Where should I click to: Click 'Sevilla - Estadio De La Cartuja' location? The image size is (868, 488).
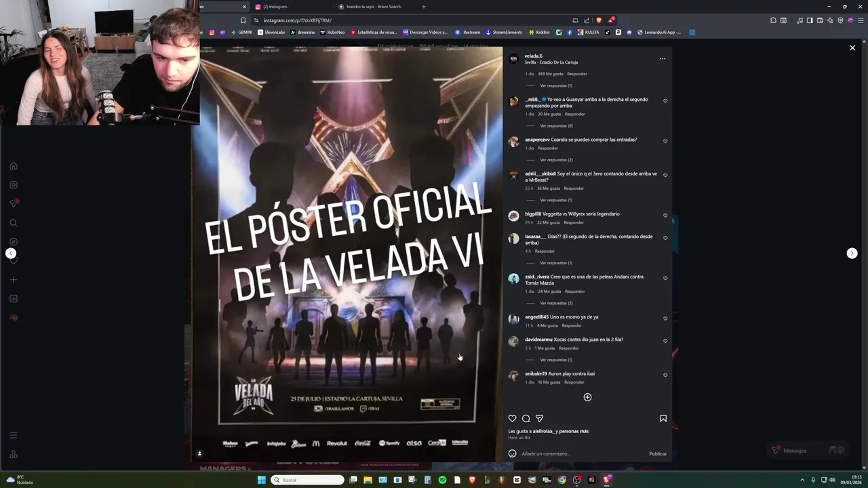pos(551,62)
